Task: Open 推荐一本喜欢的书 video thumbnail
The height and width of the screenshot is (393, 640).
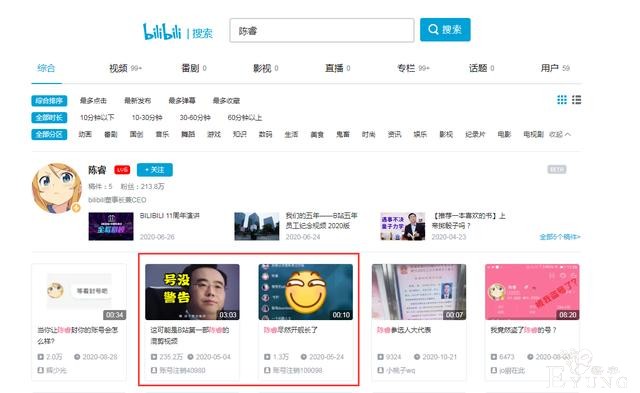Action: pos(402,226)
